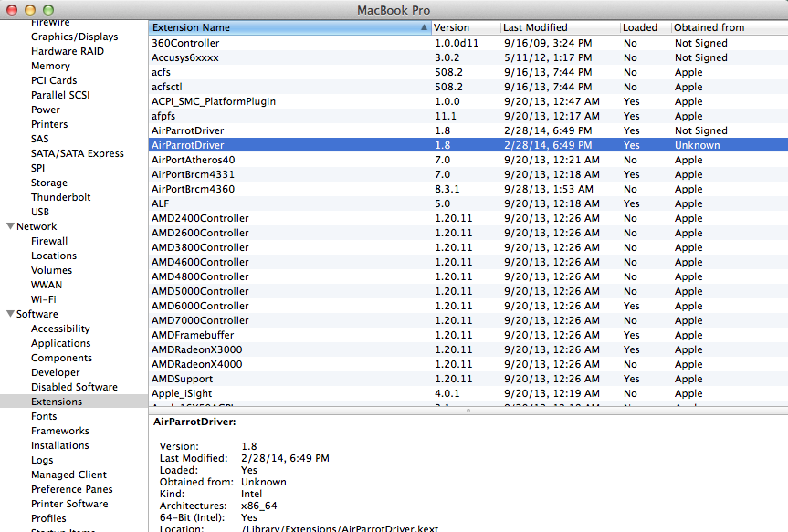Collapse the Software section triangle
This screenshot has width=788, height=532.
(x=10, y=314)
